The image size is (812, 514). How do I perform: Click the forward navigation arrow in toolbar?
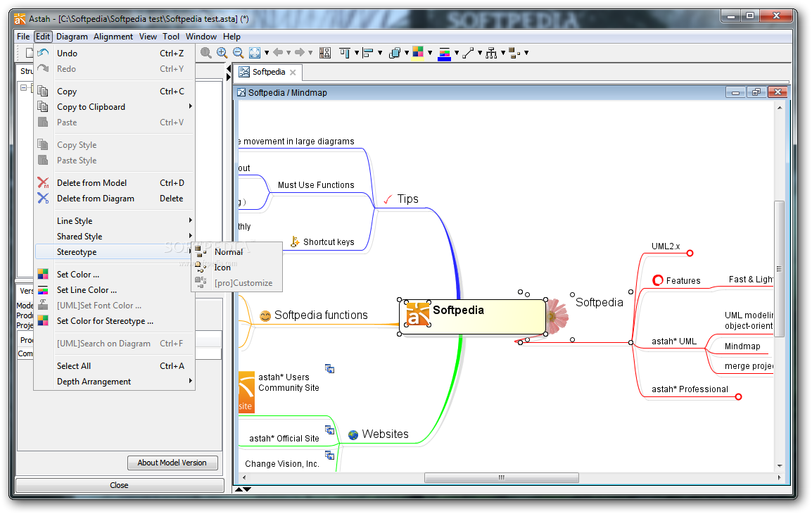coord(299,52)
